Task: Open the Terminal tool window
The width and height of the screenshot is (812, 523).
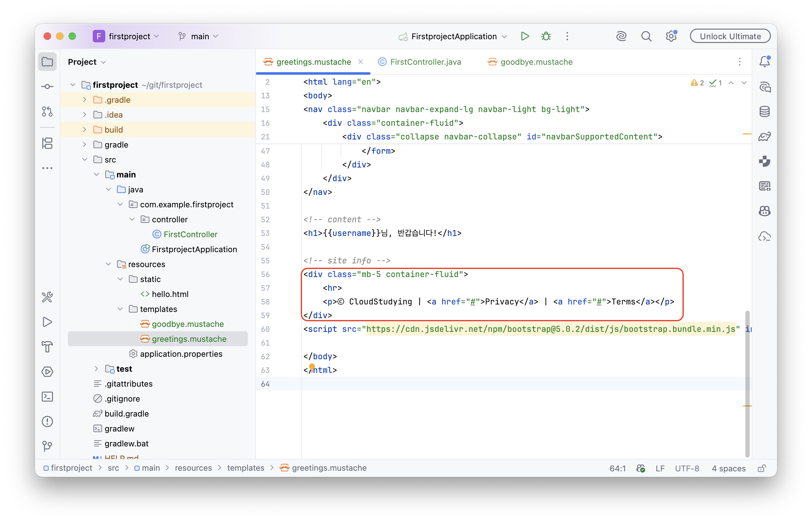Action: coord(47,397)
